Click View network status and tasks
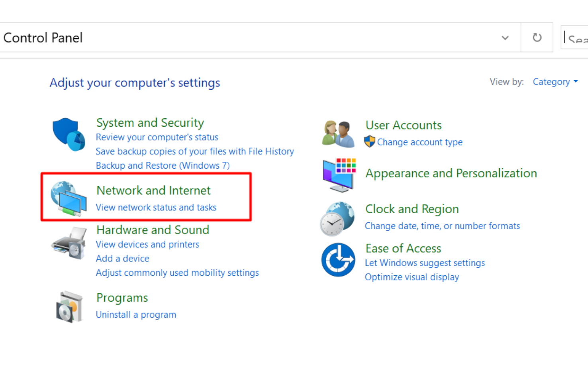The width and height of the screenshot is (588, 377). tap(156, 207)
